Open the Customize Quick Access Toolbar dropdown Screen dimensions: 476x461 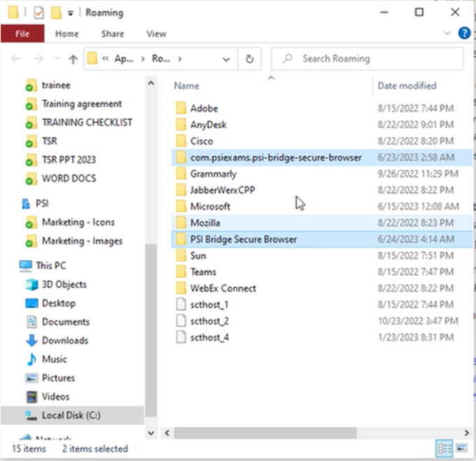point(70,13)
